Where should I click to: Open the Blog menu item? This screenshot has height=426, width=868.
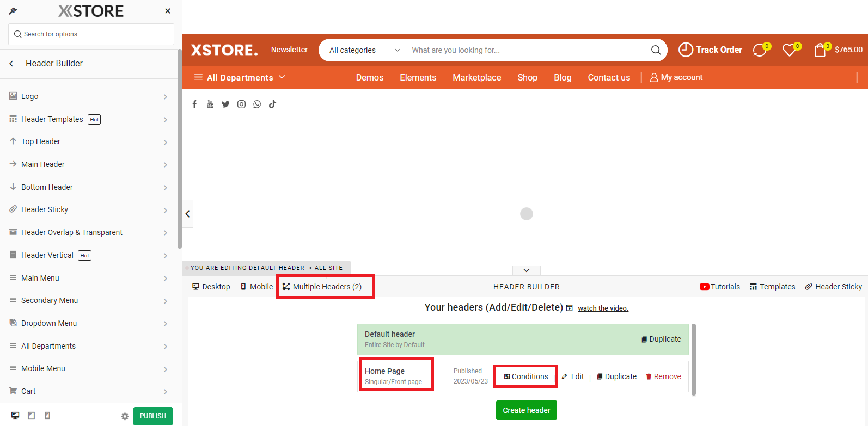tap(563, 77)
